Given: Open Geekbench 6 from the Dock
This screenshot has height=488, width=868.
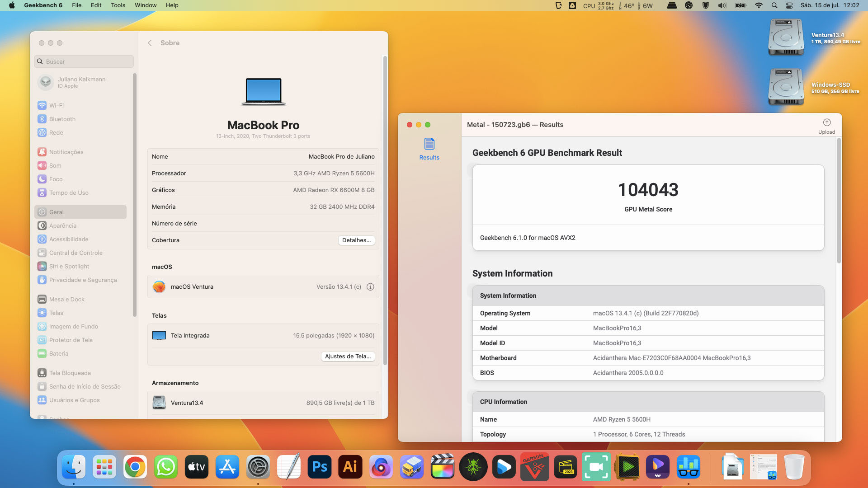Looking at the screenshot, I should [473, 466].
